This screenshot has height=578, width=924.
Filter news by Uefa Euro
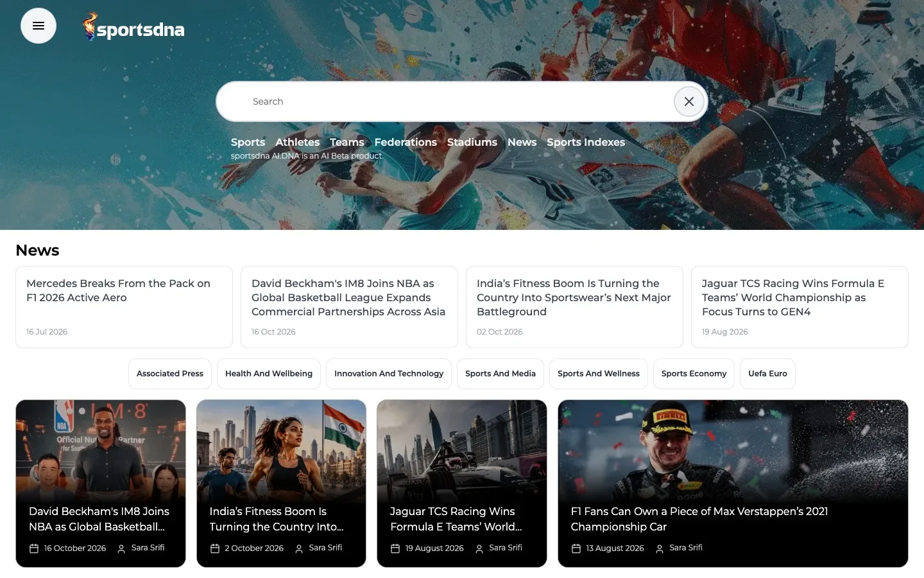coord(768,374)
